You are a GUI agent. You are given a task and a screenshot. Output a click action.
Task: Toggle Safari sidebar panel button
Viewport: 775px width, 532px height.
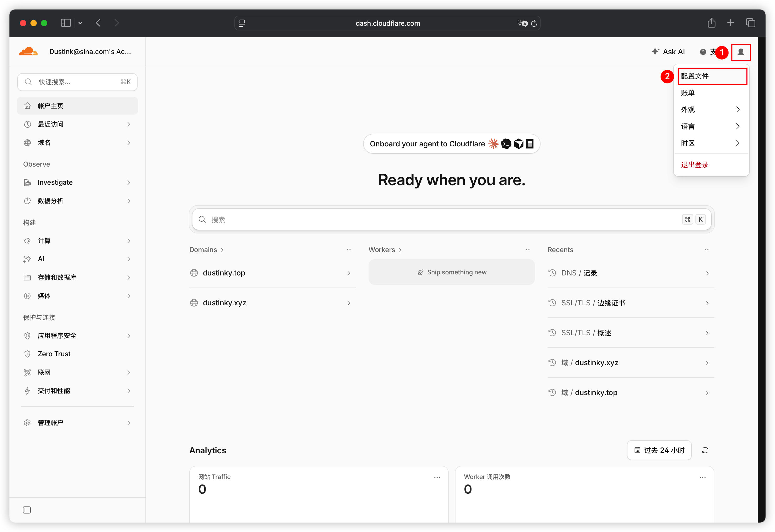point(66,23)
